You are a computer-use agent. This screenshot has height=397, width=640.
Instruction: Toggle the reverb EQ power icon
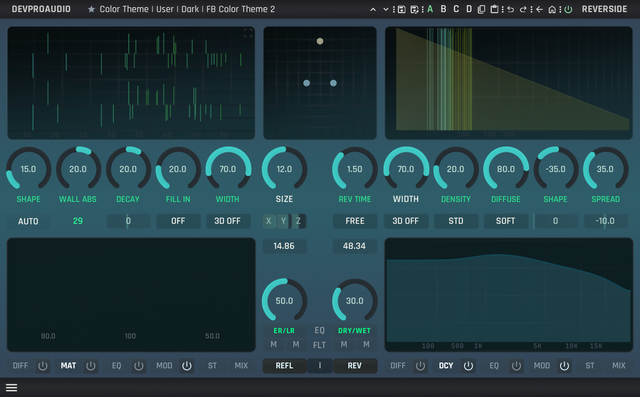pyautogui.click(x=516, y=366)
